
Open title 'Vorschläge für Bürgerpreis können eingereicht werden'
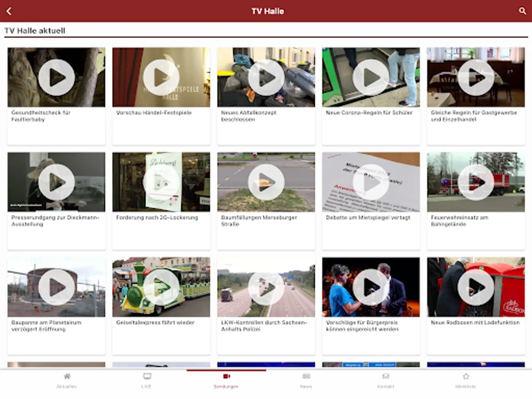(x=362, y=326)
